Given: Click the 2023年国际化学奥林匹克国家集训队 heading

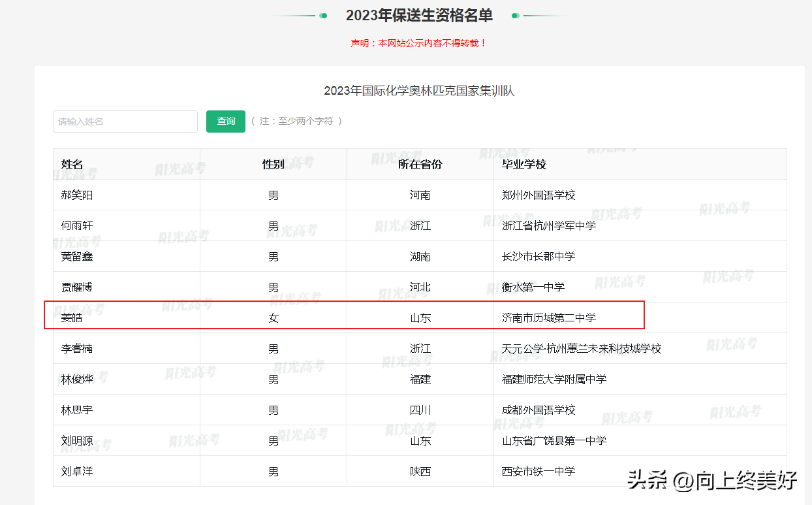Looking at the screenshot, I should pos(419,91).
